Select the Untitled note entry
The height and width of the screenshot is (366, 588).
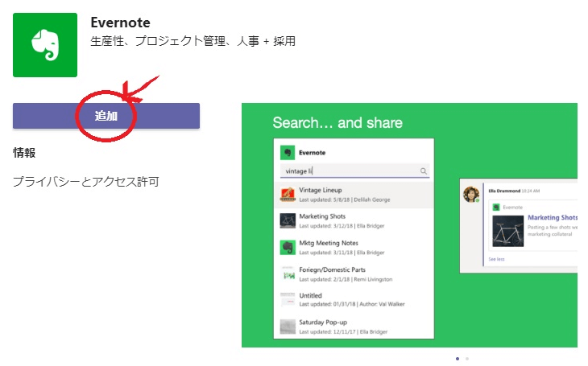[310, 295]
